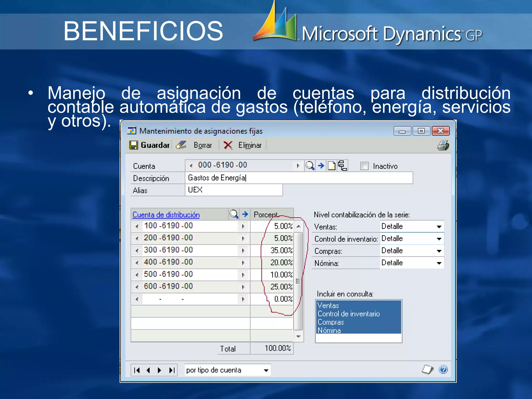Open the Cuenta de distribución link
532x399 pixels.
(166, 215)
